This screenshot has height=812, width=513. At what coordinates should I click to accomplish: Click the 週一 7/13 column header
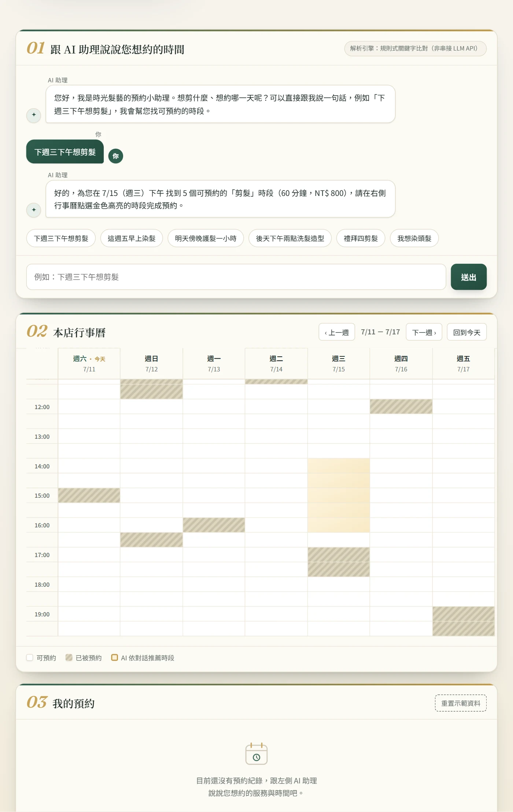pos(214,364)
